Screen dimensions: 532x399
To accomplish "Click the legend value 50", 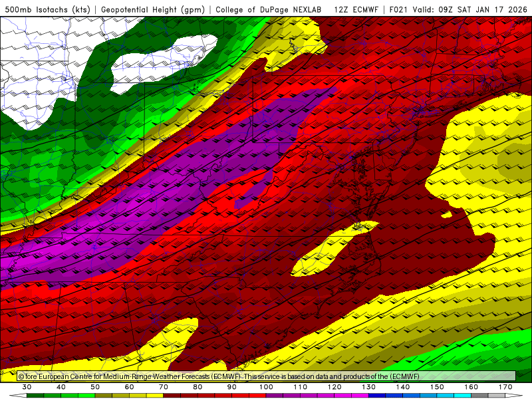I will [95, 387].
